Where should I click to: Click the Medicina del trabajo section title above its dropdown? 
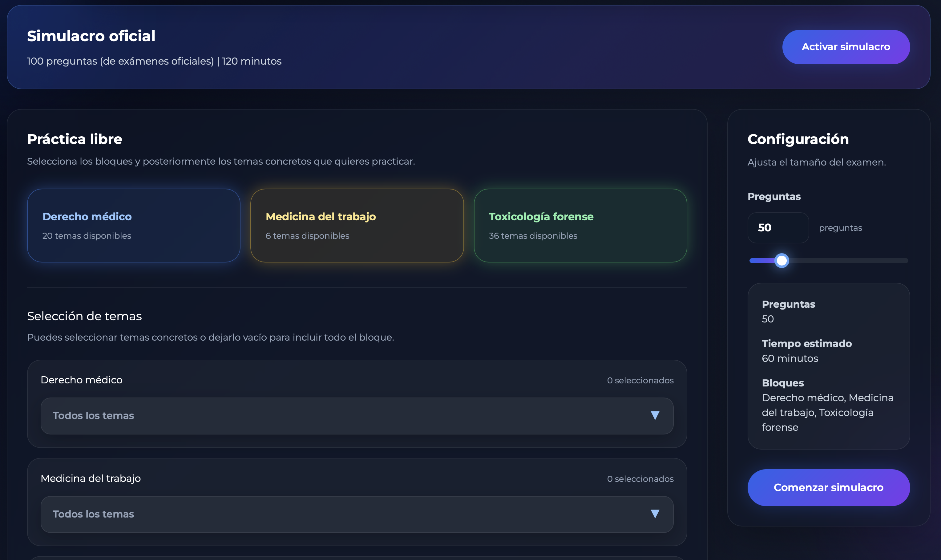[x=91, y=478]
